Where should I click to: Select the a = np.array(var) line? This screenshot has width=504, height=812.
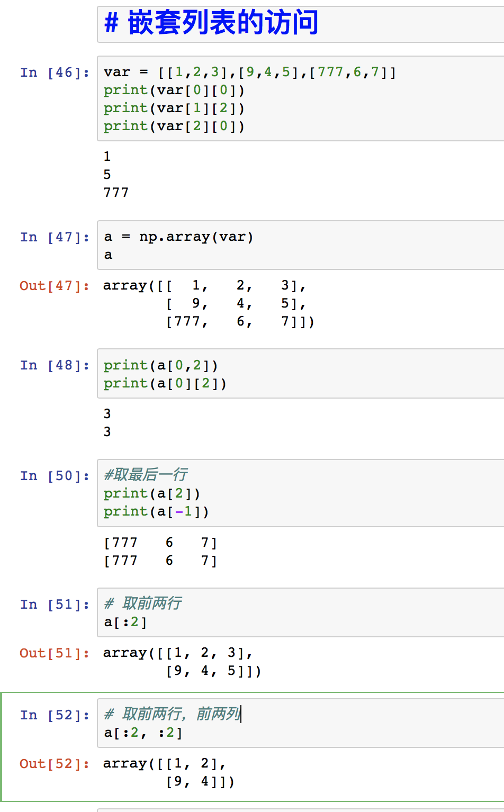pyautogui.click(x=178, y=237)
